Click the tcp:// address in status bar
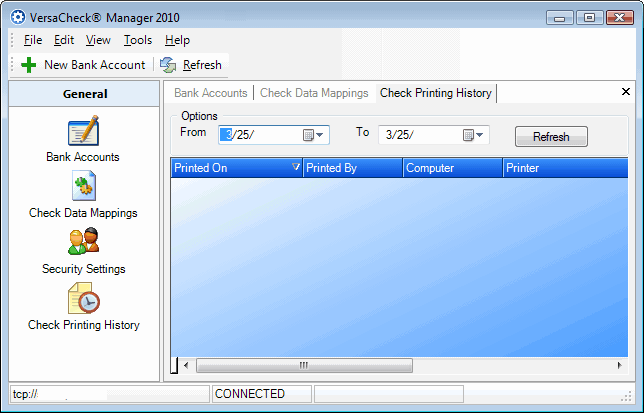644x413 pixels. [25, 394]
